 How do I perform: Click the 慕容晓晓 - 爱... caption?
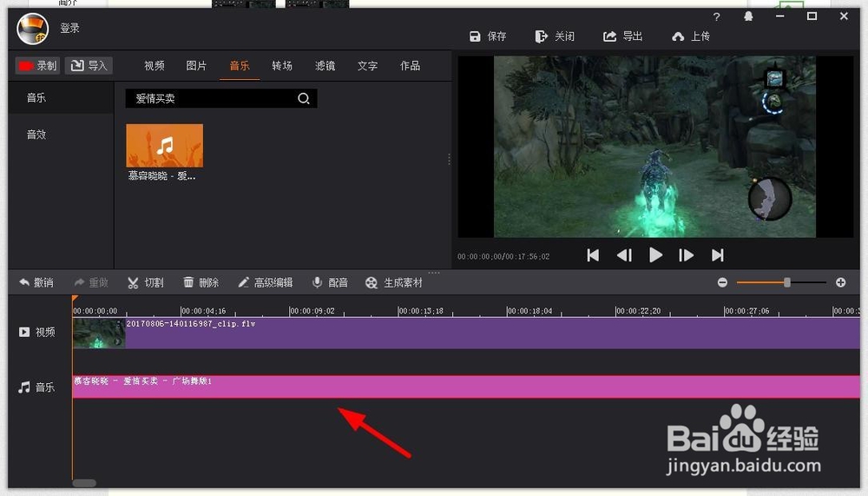coord(161,176)
